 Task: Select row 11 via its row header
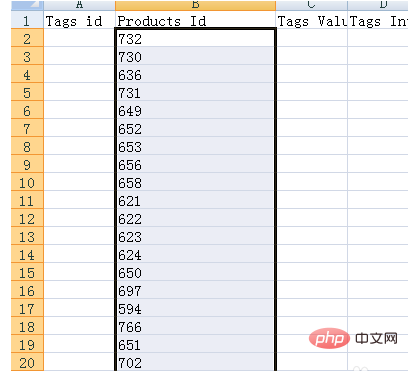tap(27, 201)
